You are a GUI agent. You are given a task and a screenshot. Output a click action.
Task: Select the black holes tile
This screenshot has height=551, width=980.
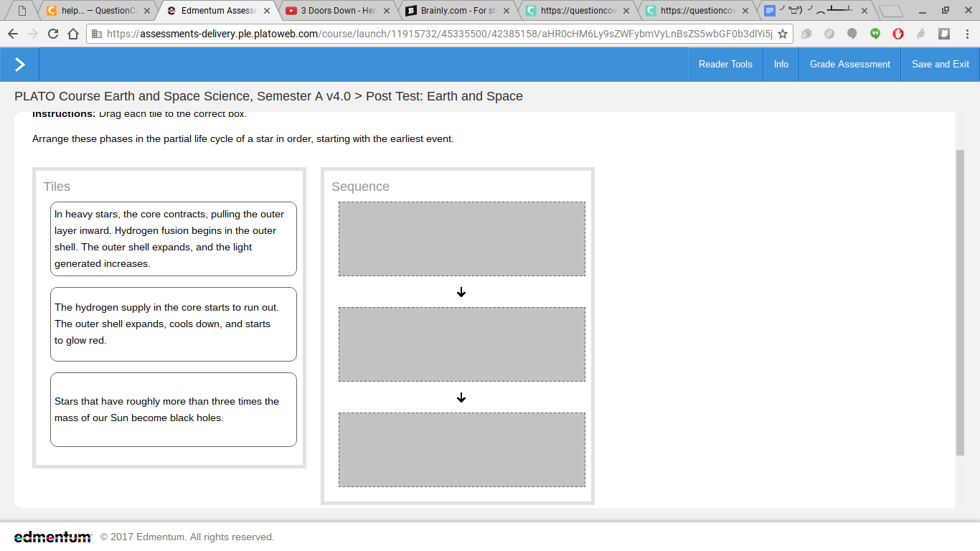click(174, 410)
